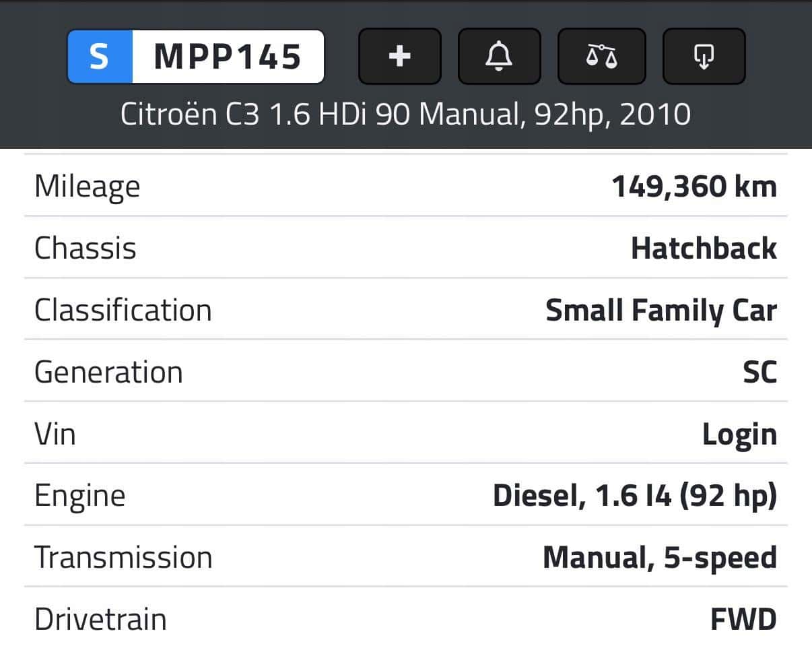Click the FWD drivetrain value
Image resolution: width=812 pixels, height=646 pixels.
click(x=743, y=620)
